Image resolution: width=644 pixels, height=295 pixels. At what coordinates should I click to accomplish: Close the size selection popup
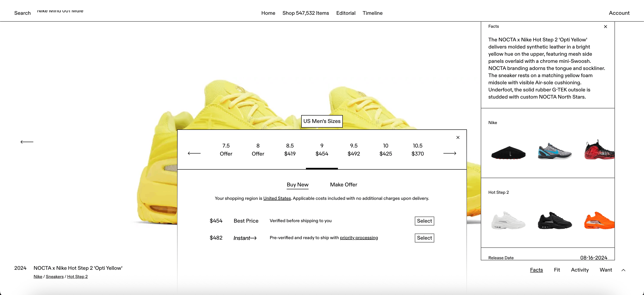tap(458, 137)
